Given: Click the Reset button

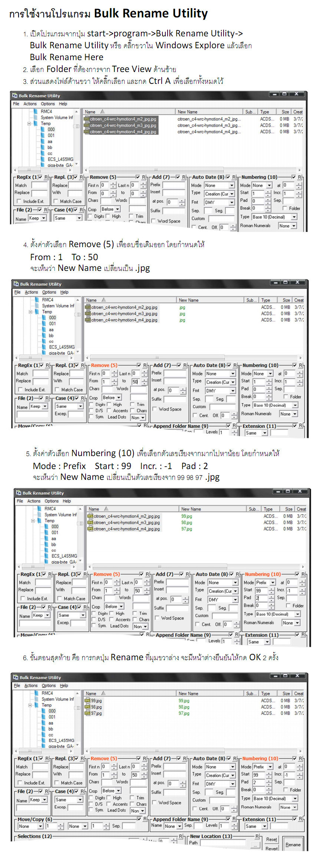Looking at the screenshot, I should pyautogui.click(x=271, y=839).
